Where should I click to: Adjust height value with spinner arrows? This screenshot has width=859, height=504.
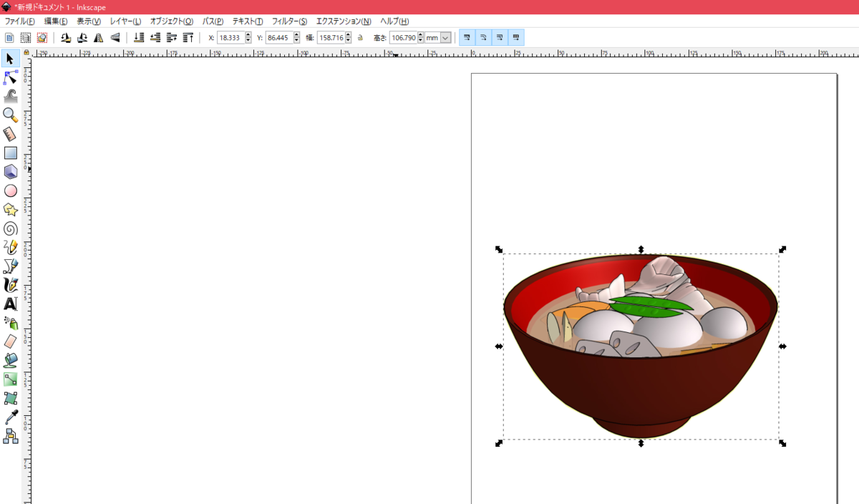pos(421,37)
